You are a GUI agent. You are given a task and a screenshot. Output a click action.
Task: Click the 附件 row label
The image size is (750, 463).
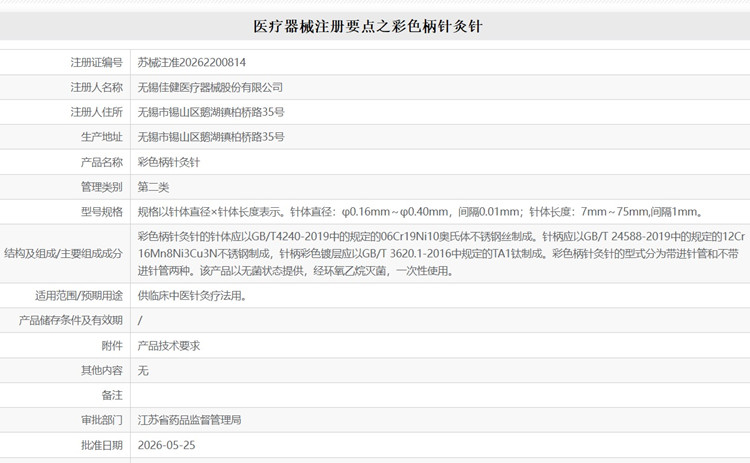[x=112, y=345]
